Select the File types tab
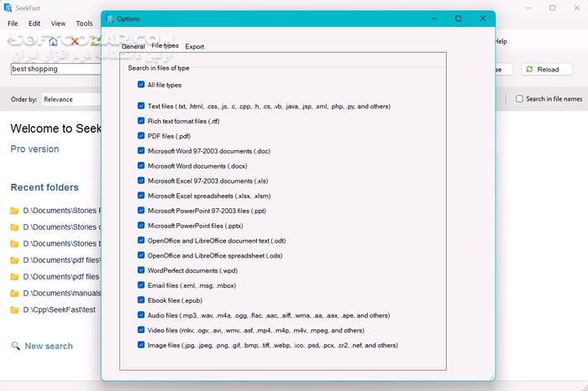The image size is (588, 391). coord(165,45)
